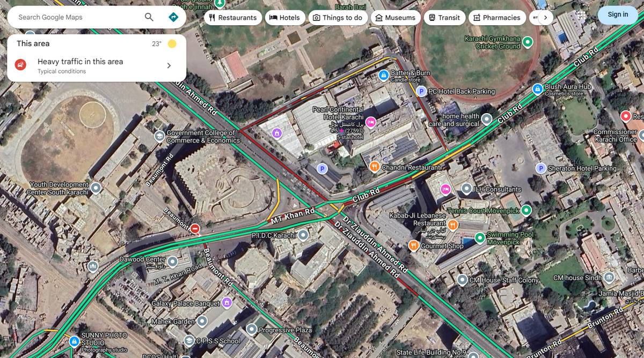The image size is (644, 358).
Task: Click the Sign in button
Action: coord(617,14)
